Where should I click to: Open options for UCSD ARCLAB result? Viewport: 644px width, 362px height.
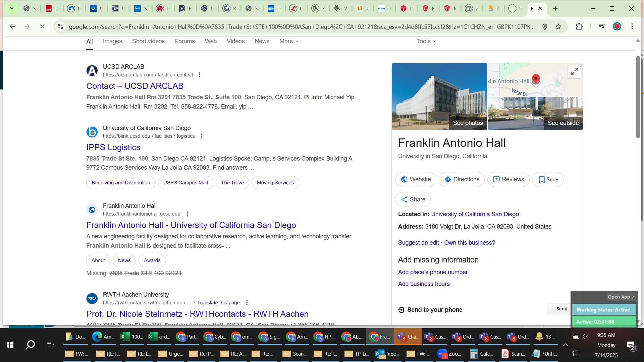(x=200, y=75)
